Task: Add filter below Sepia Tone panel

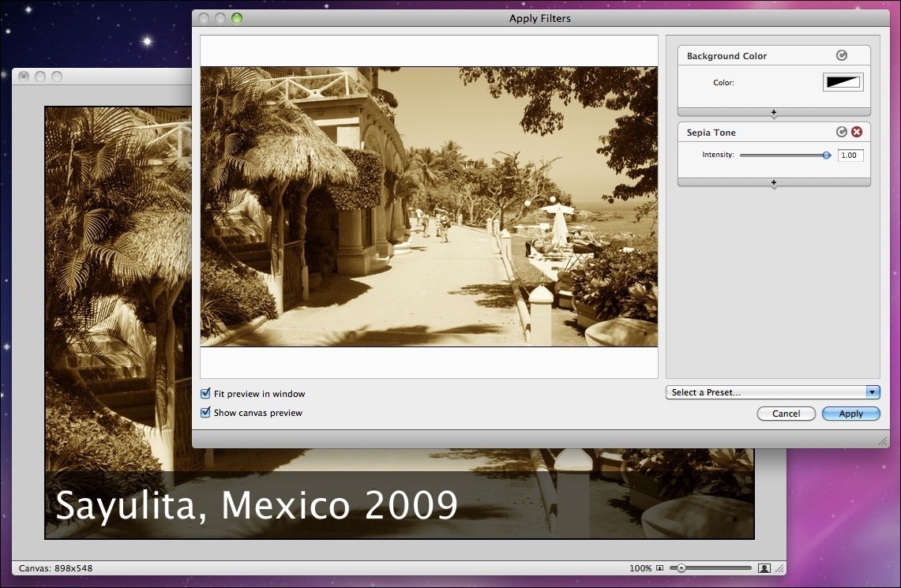Action: pos(774,183)
